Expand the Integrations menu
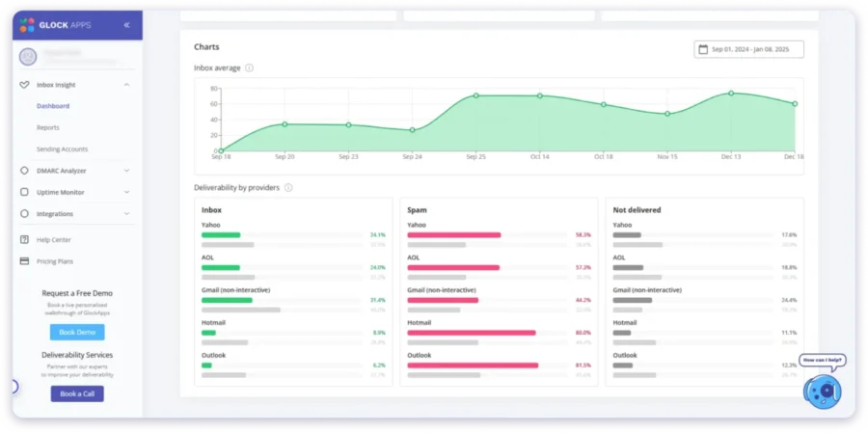The width and height of the screenshot is (868, 433). pyautogui.click(x=127, y=214)
